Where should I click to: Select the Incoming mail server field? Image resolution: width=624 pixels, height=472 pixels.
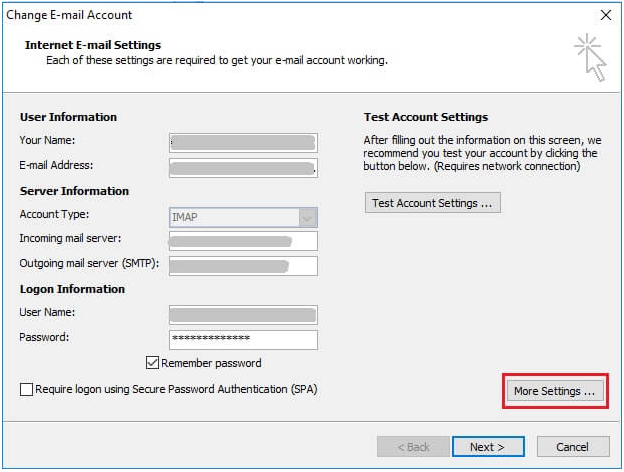coord(243,240)
